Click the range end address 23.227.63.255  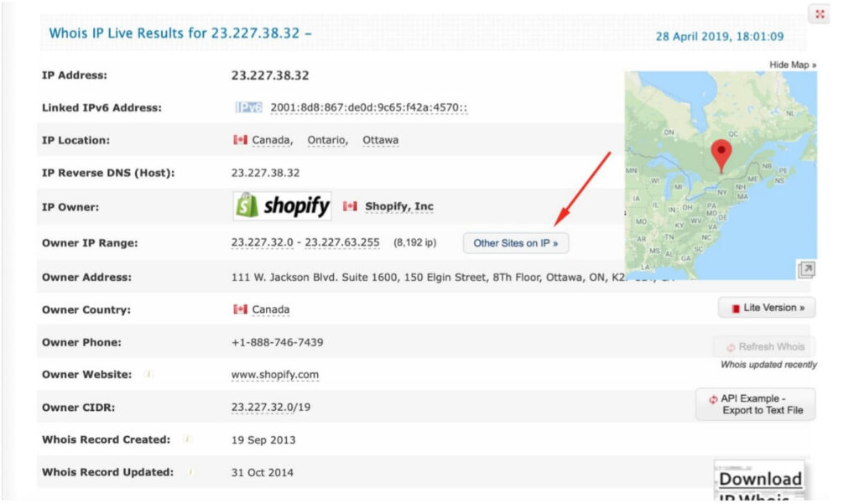pyautogui.click(x=342, y=242)
